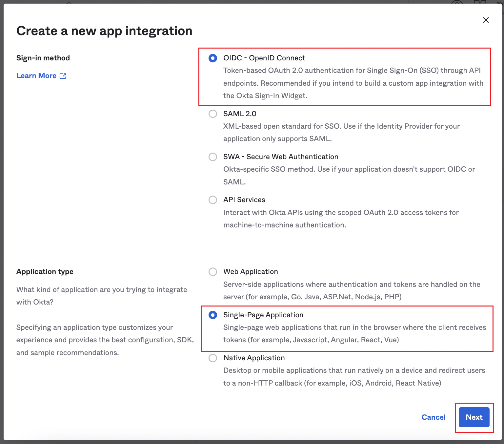Choose the Single-Page Application radio button

pyautogui.click(x=213, y=315)
